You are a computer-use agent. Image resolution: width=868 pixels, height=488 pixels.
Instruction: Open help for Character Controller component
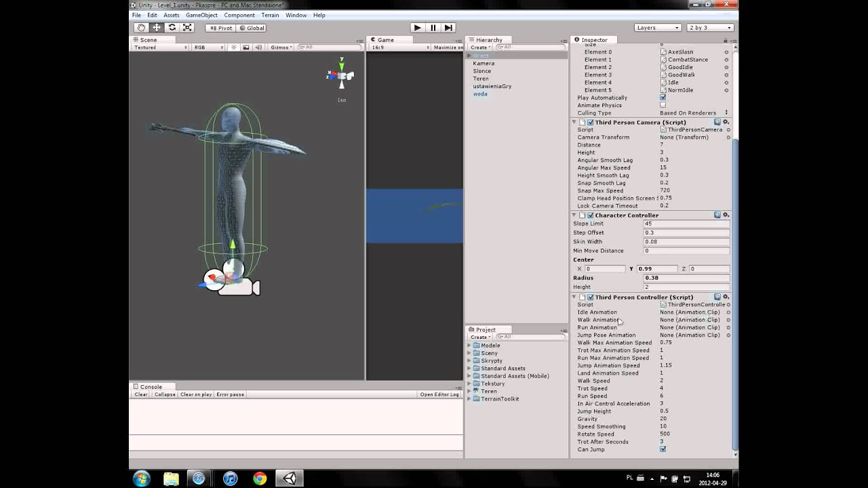717,215
